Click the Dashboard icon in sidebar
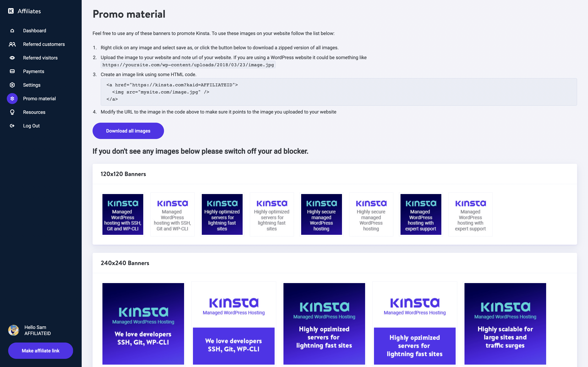 tap(11, 30)
